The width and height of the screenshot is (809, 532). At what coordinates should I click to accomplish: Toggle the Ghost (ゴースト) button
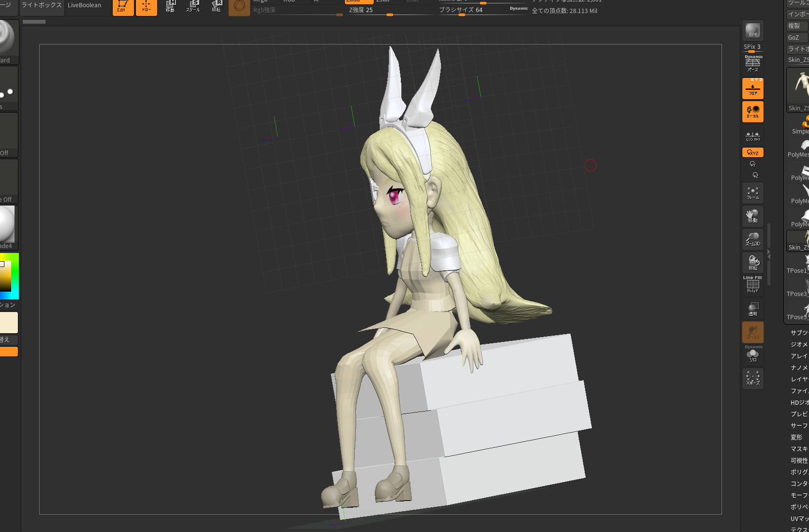(x=752, y=332)
